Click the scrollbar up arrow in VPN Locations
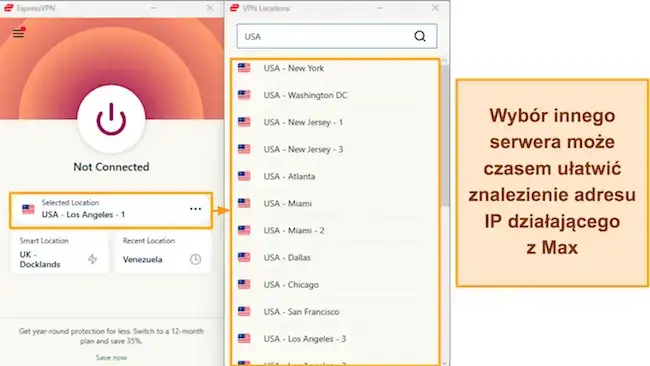This screenshot has width=650, height=366. click(445, 61)
